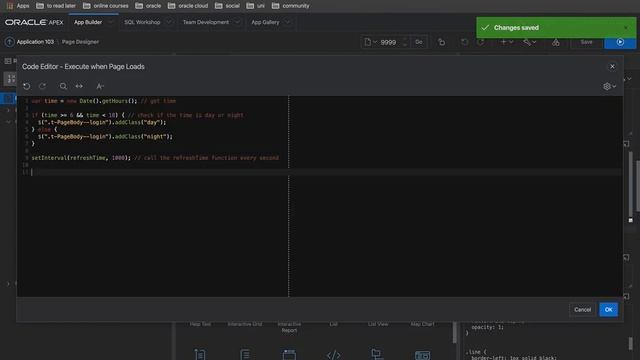Edit page number field showing 9999
This screenshot has width=640, height=360.
[389, 42]
